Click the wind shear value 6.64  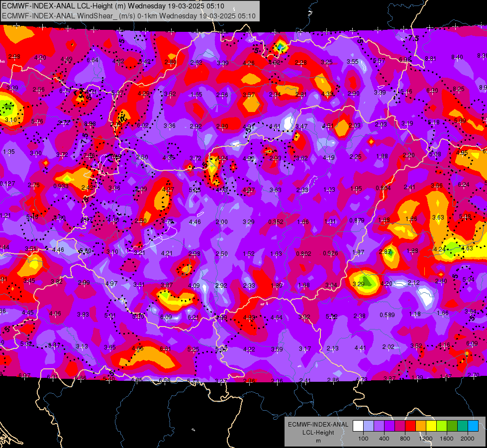point(93,60)
